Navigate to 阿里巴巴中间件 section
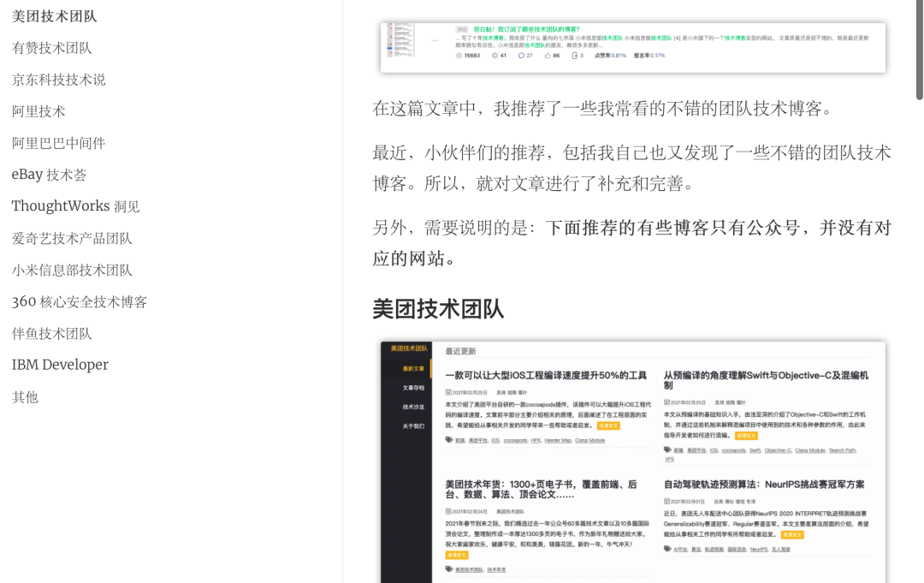Image resolution: width=924 pixels, height=583 pixels. point(59,143)
